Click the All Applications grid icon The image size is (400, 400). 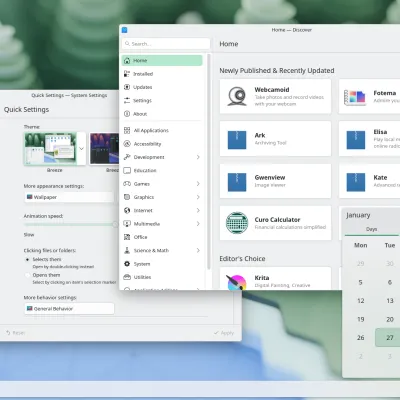click(127, 131)
